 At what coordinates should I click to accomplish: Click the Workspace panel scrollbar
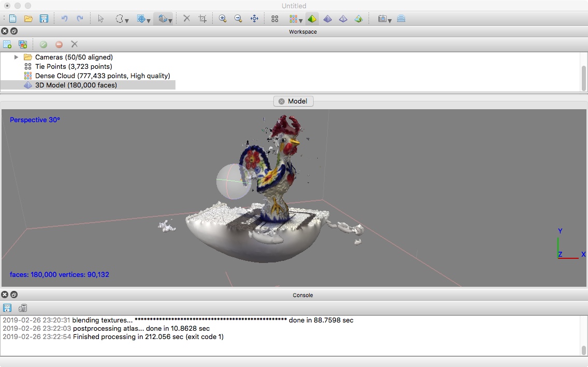pos(583,78)
